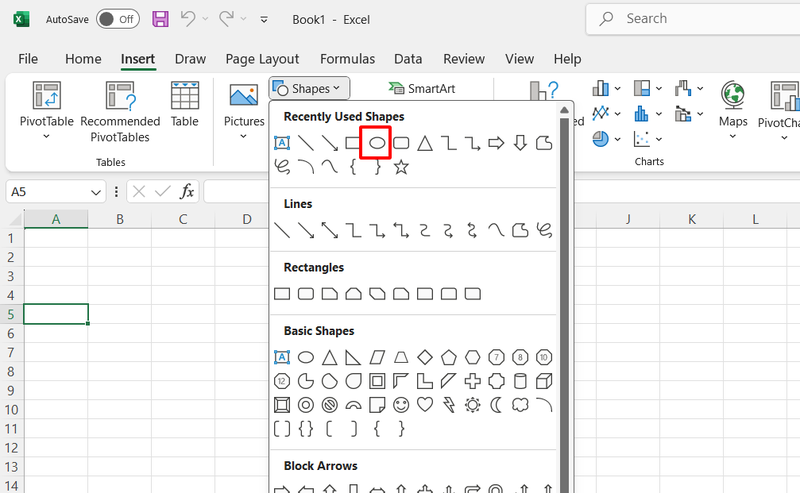Screen dimensions: 800x493
Task: Switch to the View tab
Action: pyautogui.click(x=519, y=59)
